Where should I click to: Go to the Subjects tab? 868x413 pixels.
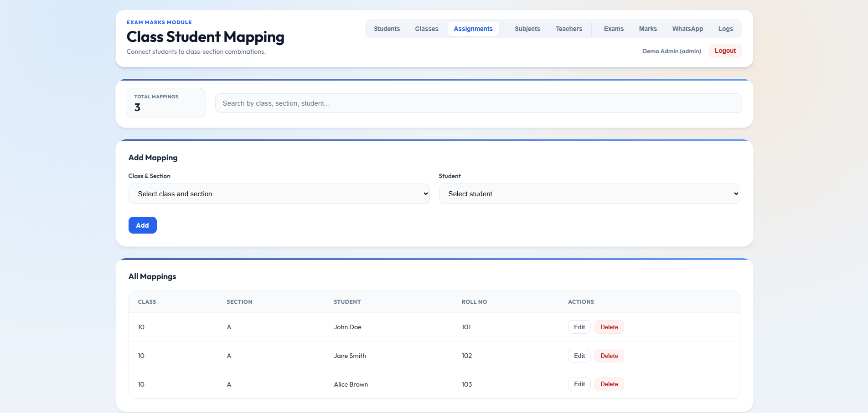(x=527, y=29)
